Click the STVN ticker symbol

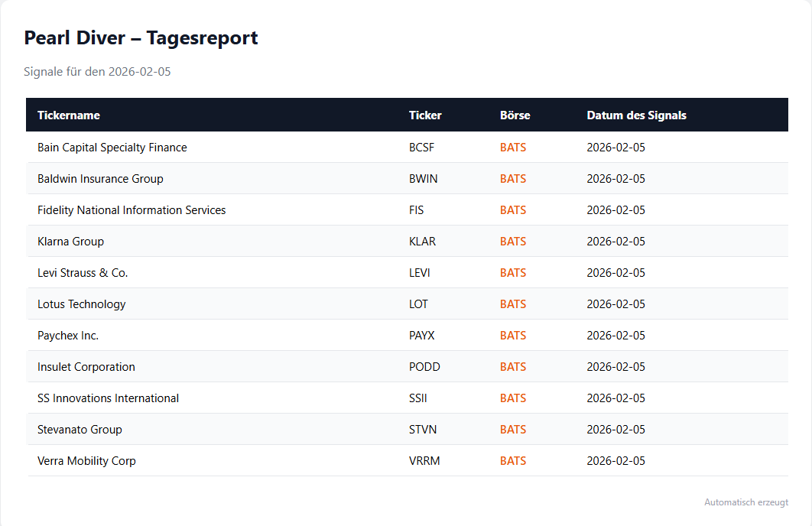coord(423,430)
